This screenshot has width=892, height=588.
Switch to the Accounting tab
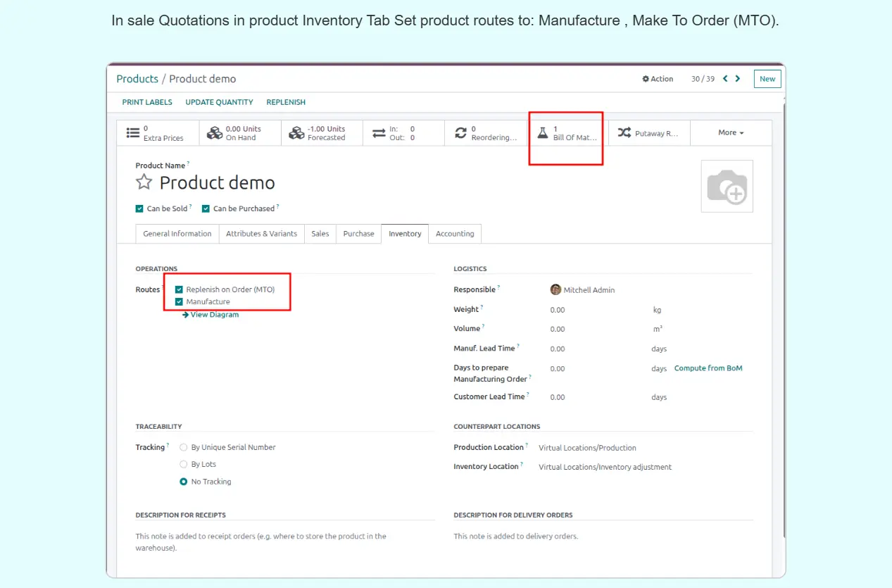tap(455, 234)
